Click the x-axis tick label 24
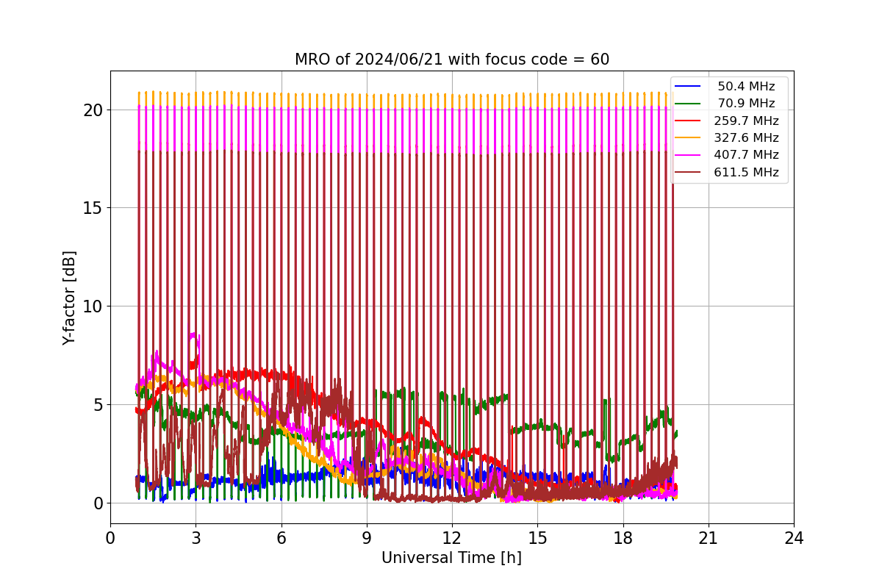This screenshot has width=882, height=588. (x=793, y=538)
